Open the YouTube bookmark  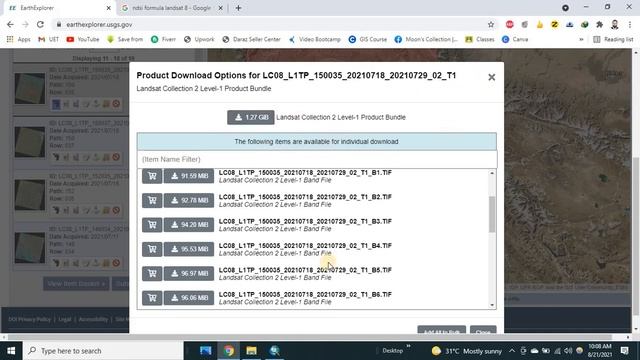point(83,39)
